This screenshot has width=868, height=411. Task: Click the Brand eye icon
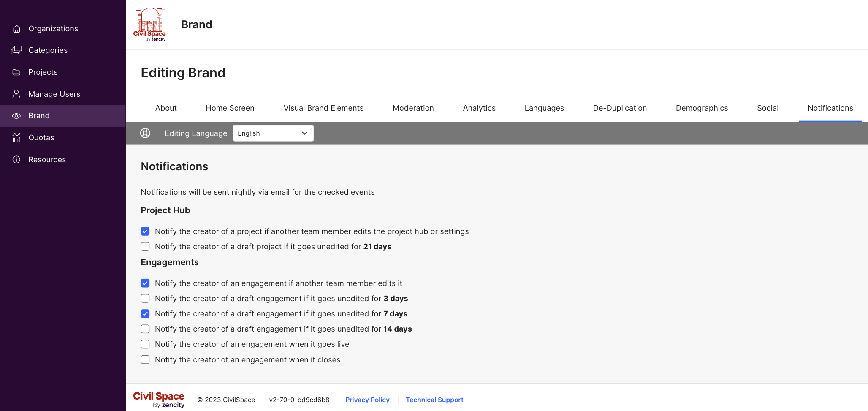click(x=16, y=116)
